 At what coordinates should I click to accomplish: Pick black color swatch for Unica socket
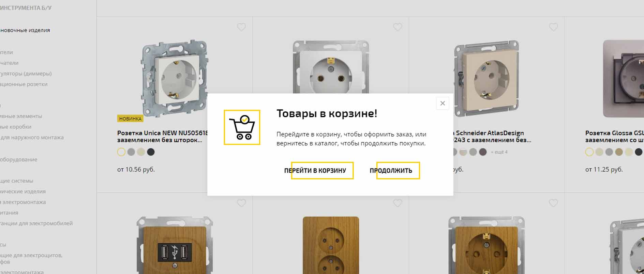coord(151,152)
